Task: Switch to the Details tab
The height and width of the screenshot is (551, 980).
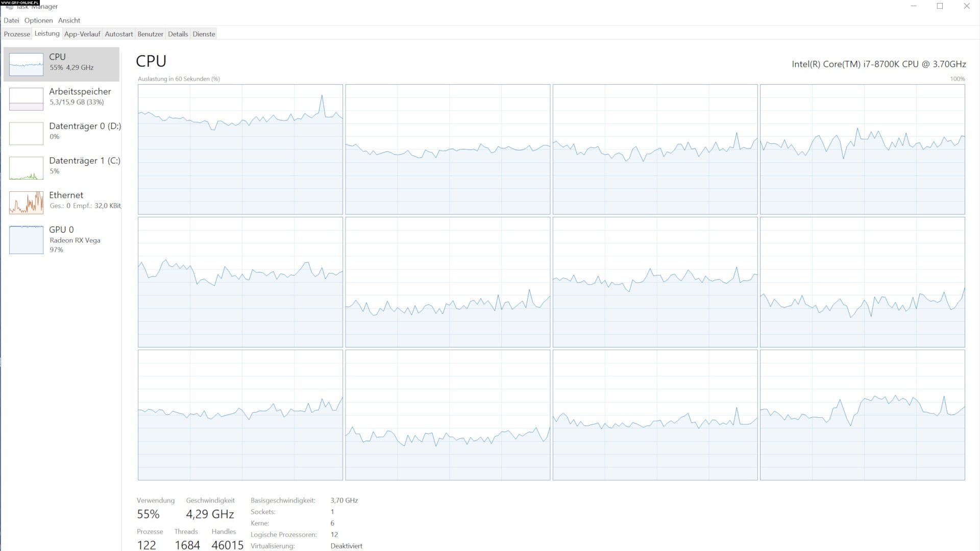Action: (x=178, y=34)
